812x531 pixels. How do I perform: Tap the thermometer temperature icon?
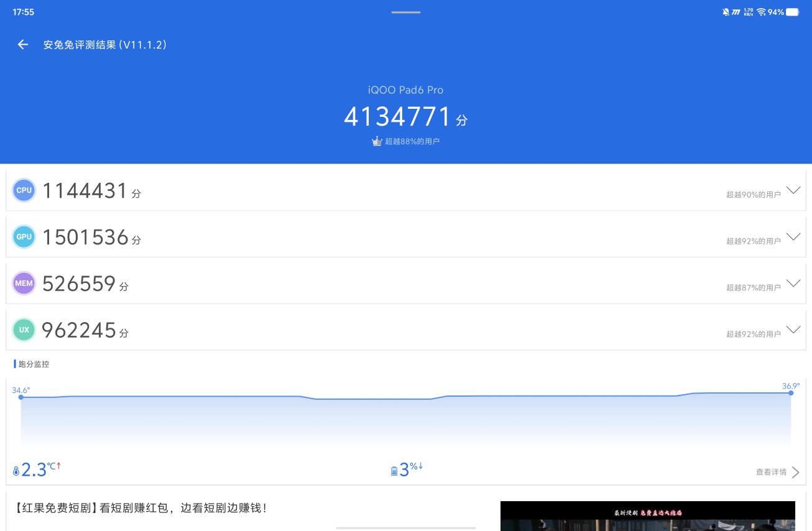(16, 471)
